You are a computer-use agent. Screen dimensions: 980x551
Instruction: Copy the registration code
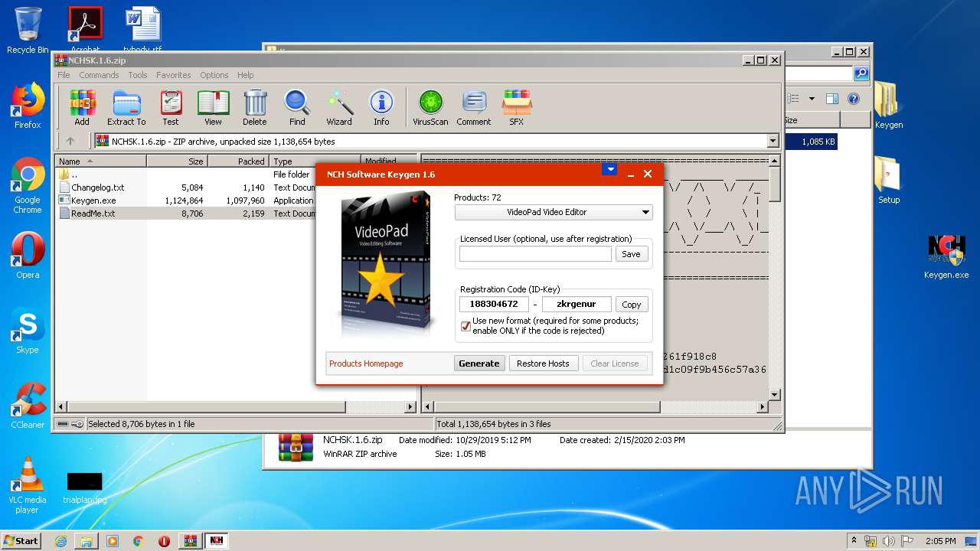632,304
